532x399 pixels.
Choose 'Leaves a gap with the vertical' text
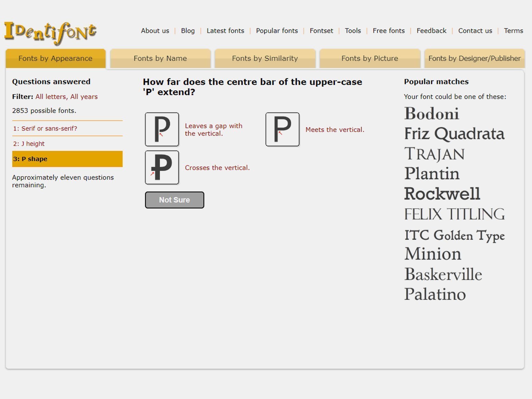point(213,130)
